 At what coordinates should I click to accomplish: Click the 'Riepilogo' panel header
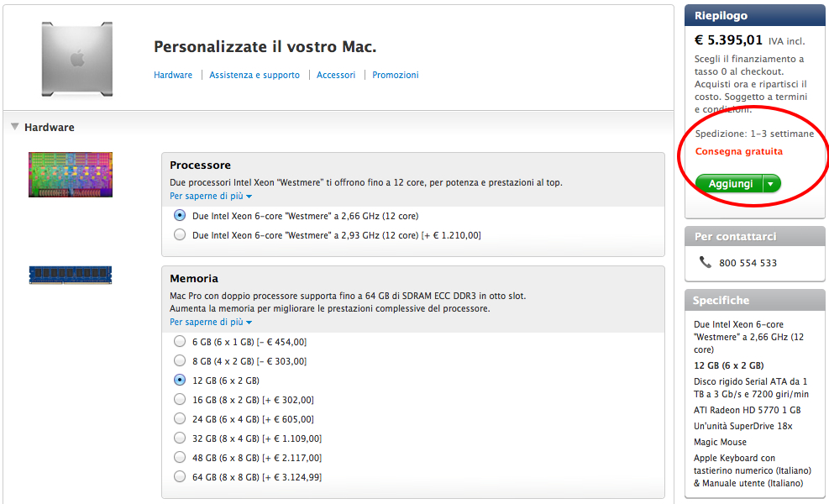[754, 16]
